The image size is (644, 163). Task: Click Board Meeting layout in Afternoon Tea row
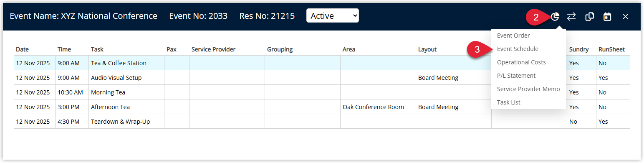(x=438, y=107)
